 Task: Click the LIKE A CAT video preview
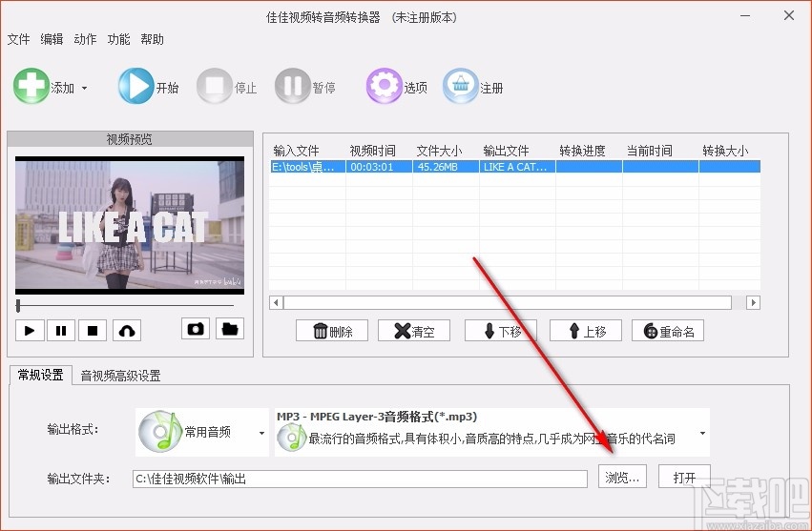click(x=130, y=226)
